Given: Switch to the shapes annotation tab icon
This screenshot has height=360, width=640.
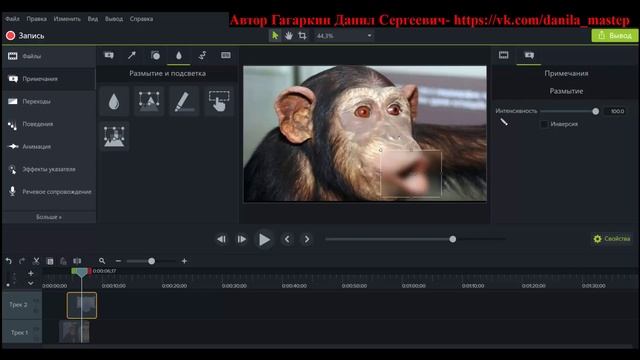Looking at the screenshot, I should (155, 56).
